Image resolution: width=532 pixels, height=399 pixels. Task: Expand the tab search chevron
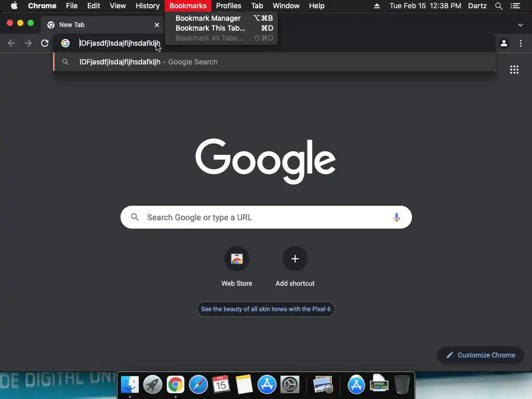(520, 25)
